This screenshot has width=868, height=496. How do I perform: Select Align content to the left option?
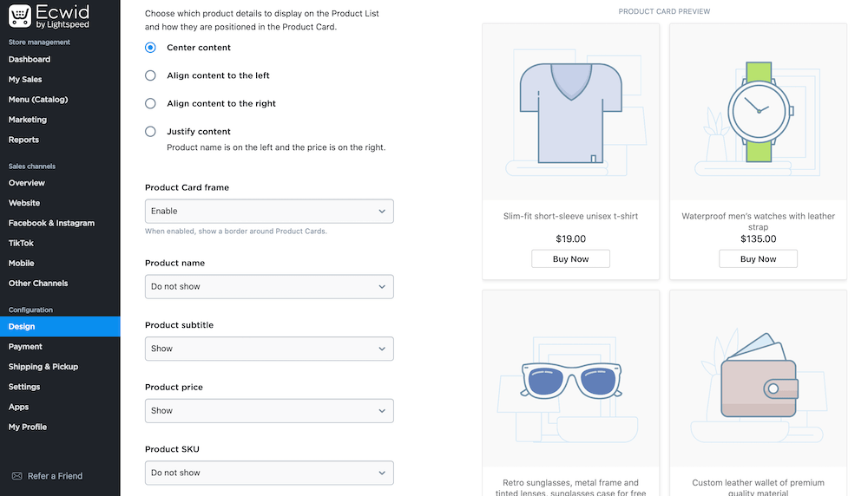[150, 75]
